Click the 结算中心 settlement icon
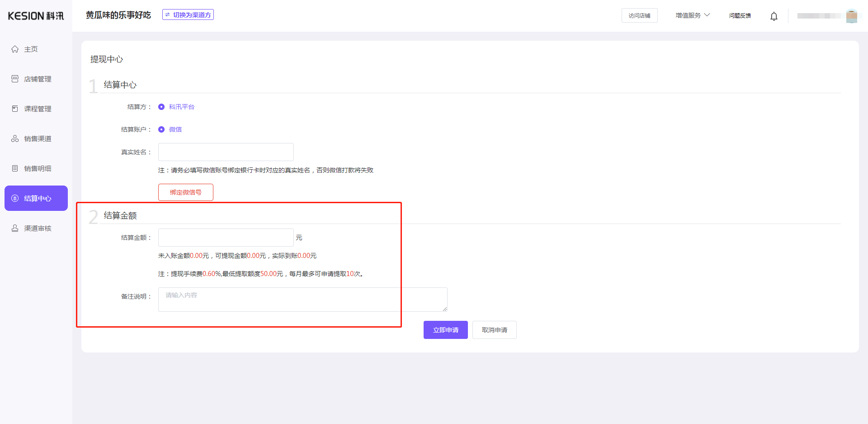This screenshot has width=868, height=424. pyautogui.click(x=14, y=198)
